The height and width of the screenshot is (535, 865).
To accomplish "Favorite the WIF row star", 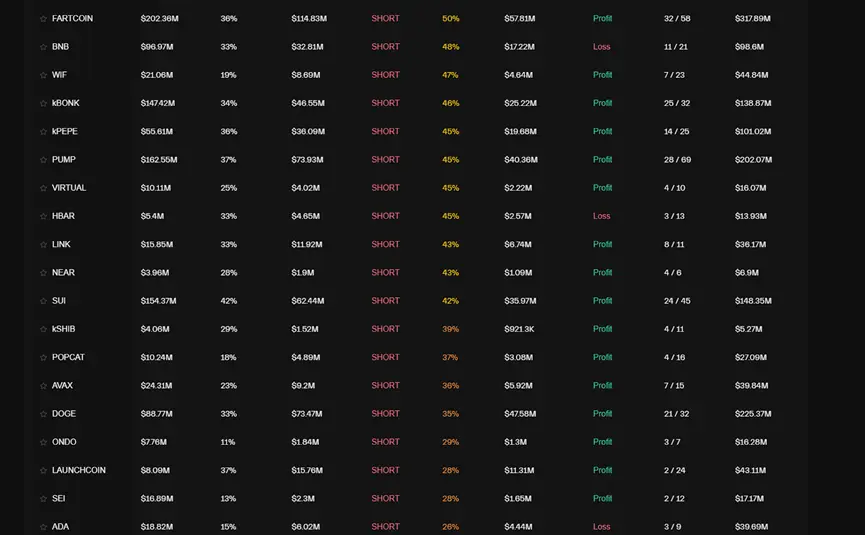I will tap(43, 75).
